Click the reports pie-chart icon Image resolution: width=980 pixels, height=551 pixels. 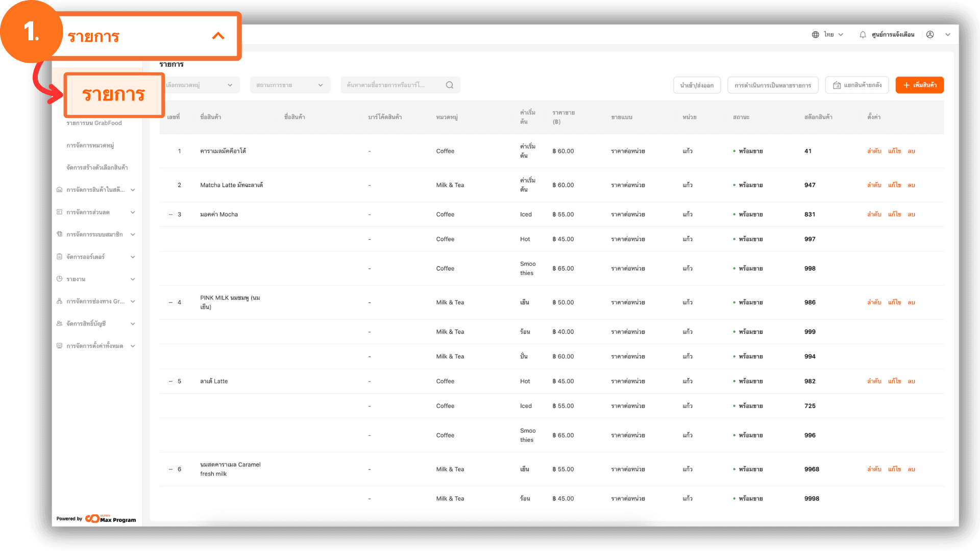pyautogui.click(x=59, y=279)
